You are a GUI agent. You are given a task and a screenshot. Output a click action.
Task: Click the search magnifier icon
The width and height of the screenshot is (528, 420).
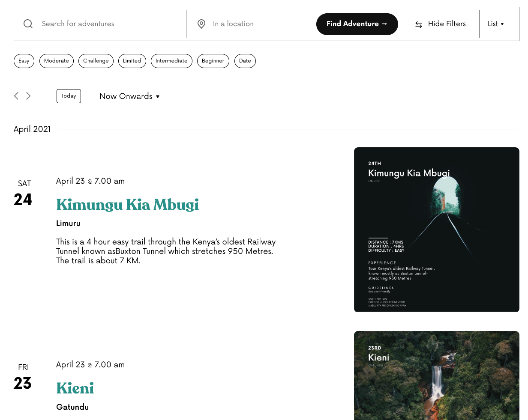[x=28, y=24]
